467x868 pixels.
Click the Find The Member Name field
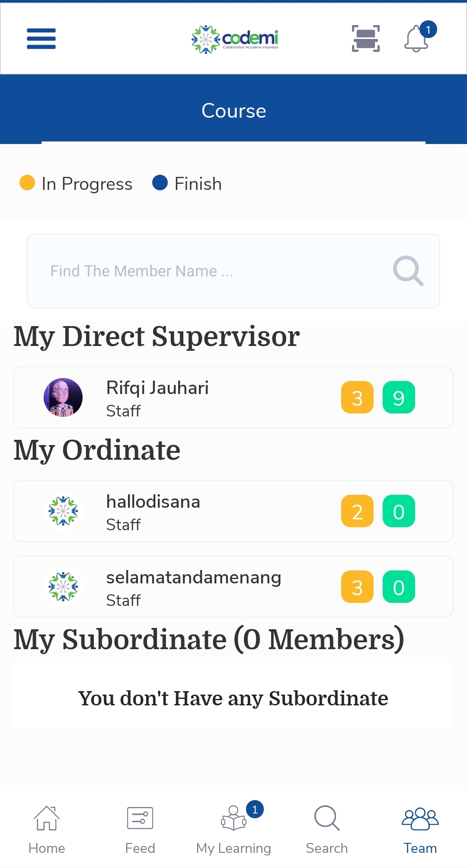[208, 271]
